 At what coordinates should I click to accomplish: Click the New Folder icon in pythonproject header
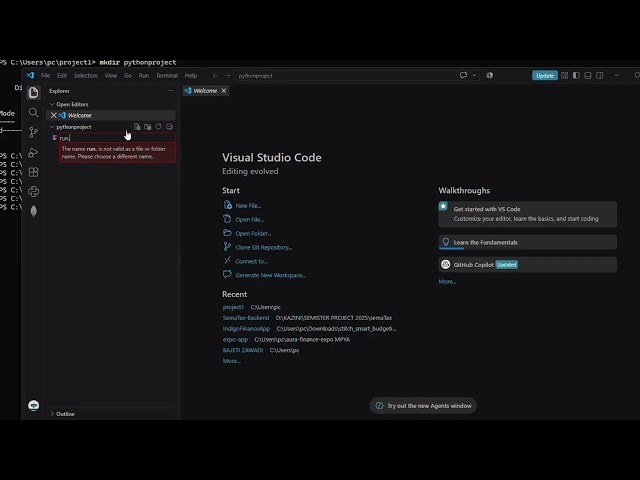pos(148,127)
